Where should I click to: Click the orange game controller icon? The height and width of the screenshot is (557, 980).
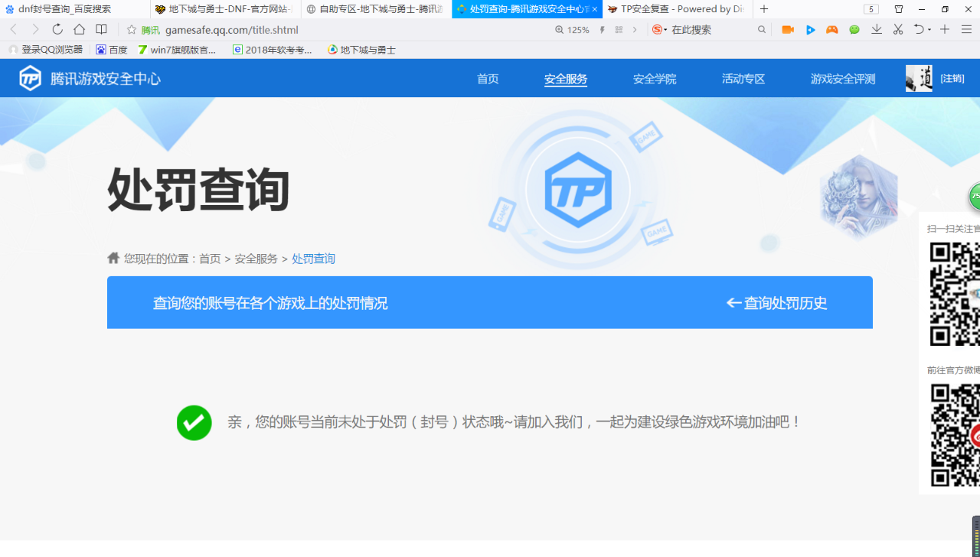pos(832,29)
